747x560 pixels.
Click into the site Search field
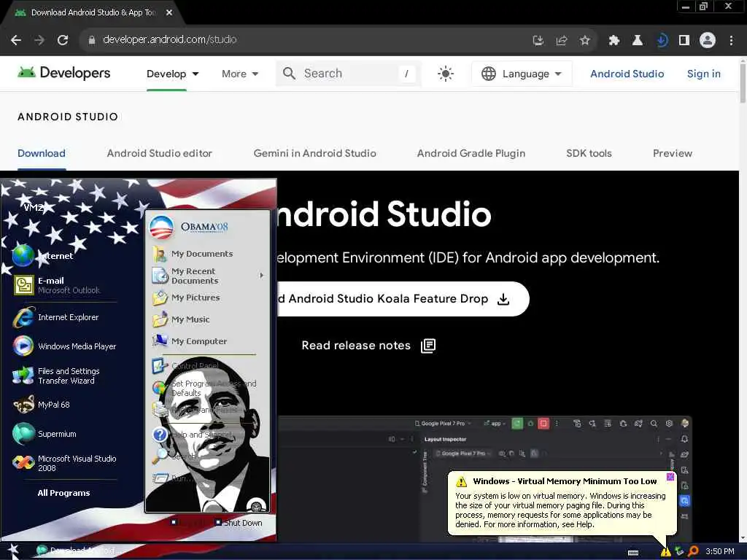coord(348,74)
